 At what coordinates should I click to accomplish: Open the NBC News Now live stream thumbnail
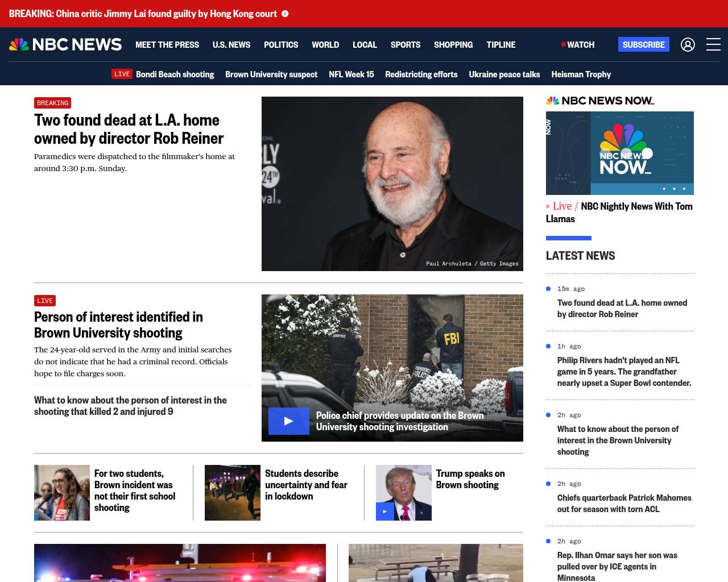[x=620, y=153]
